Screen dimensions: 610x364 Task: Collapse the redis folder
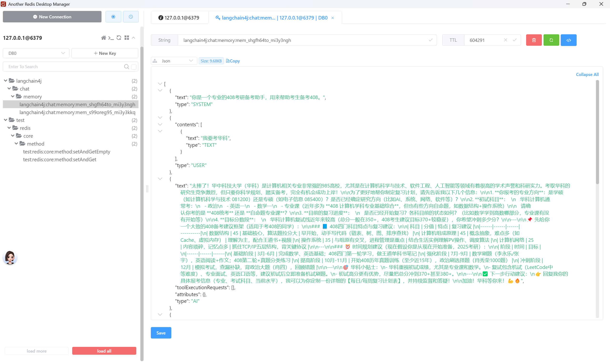[x=9, y=128]
